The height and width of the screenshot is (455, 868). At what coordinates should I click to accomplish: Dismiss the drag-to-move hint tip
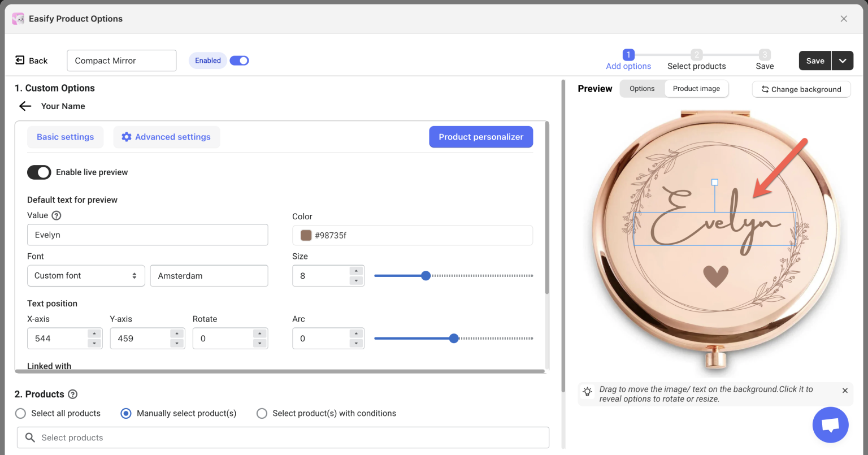tap(845, 391)
